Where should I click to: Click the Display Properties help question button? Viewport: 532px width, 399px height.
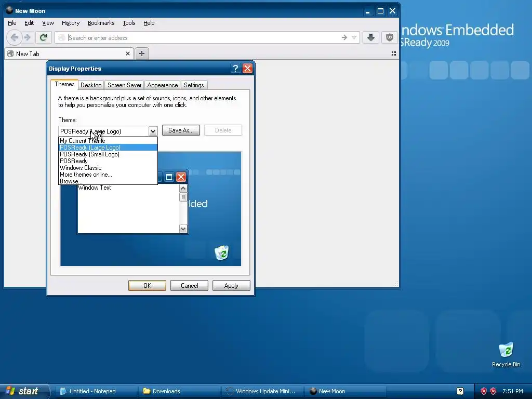tap(235, 69)
